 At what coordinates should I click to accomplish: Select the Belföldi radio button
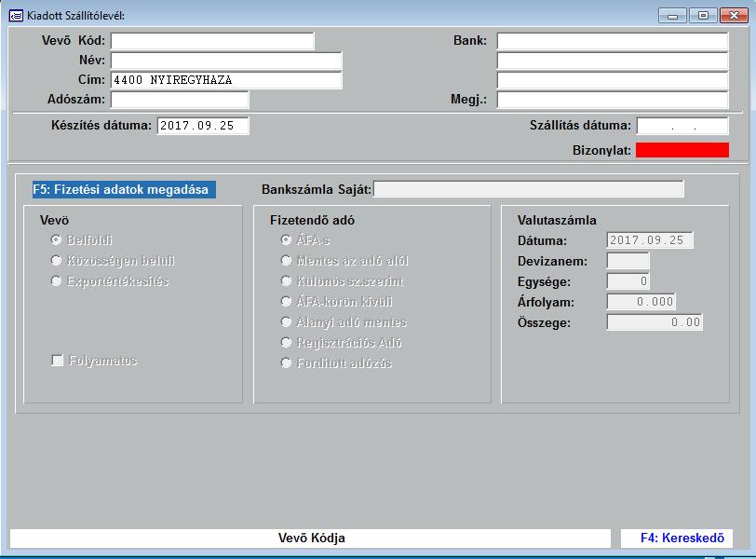pos(57,239)
